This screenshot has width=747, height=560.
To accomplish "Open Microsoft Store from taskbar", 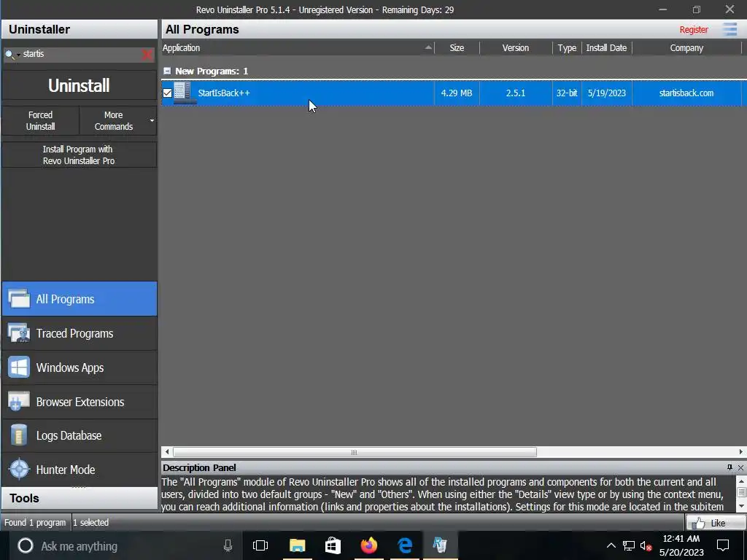I will pos(333,545).
